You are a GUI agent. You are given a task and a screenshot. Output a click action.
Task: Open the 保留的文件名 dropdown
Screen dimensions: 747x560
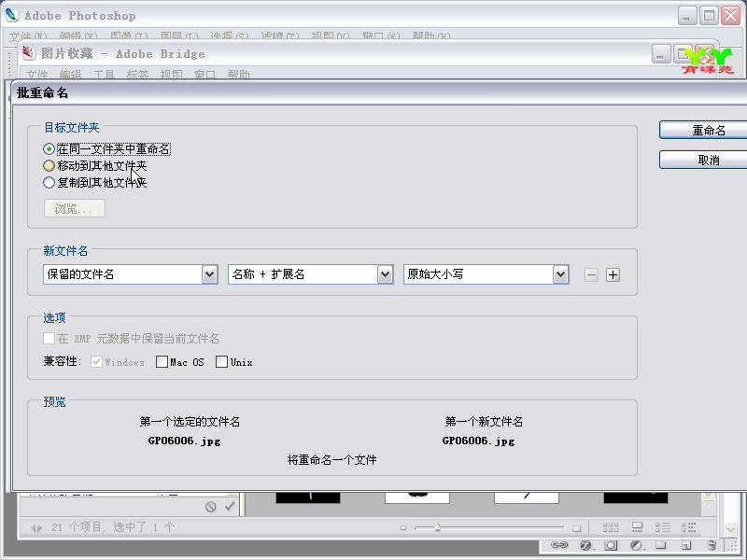tap(131, 274)
